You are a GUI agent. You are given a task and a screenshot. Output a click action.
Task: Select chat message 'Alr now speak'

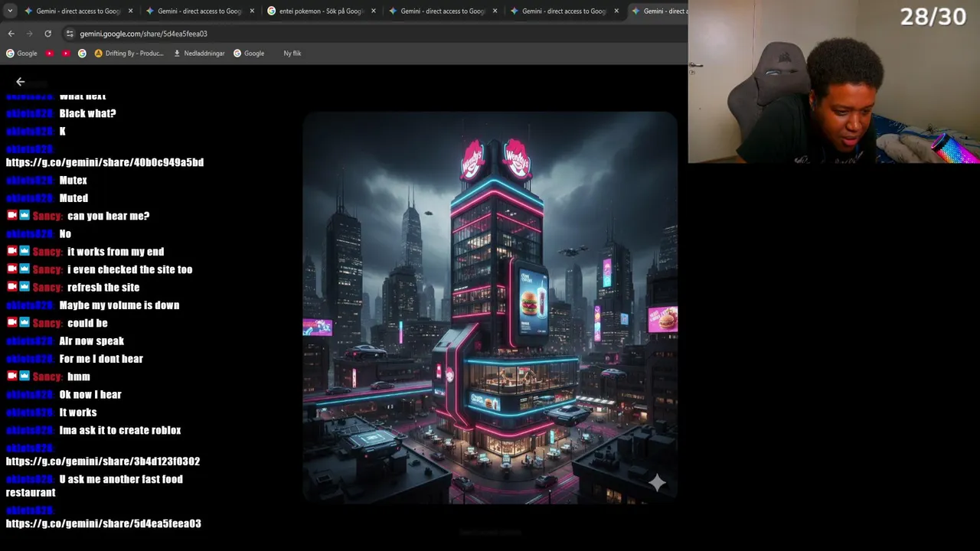(91, 341)
